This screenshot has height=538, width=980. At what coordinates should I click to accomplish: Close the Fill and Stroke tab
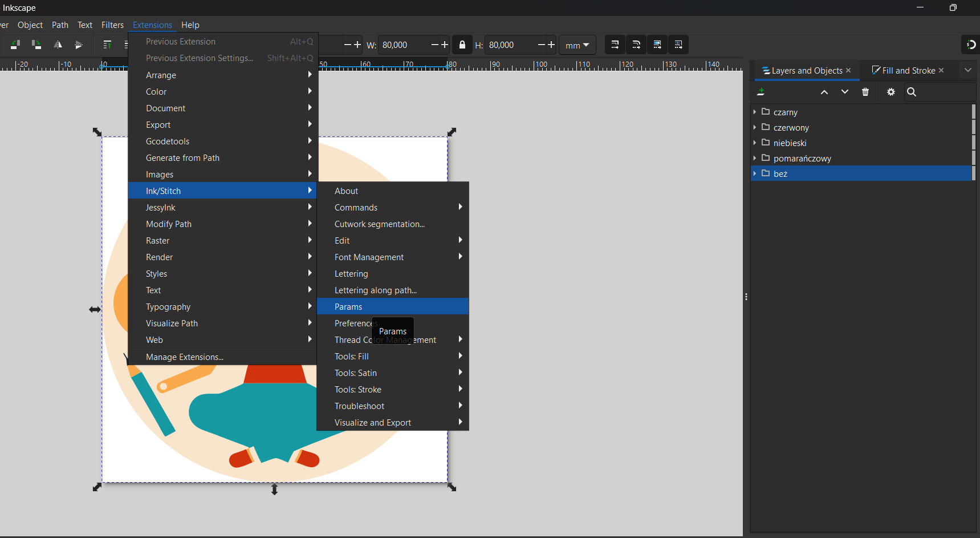pos(941,70)
